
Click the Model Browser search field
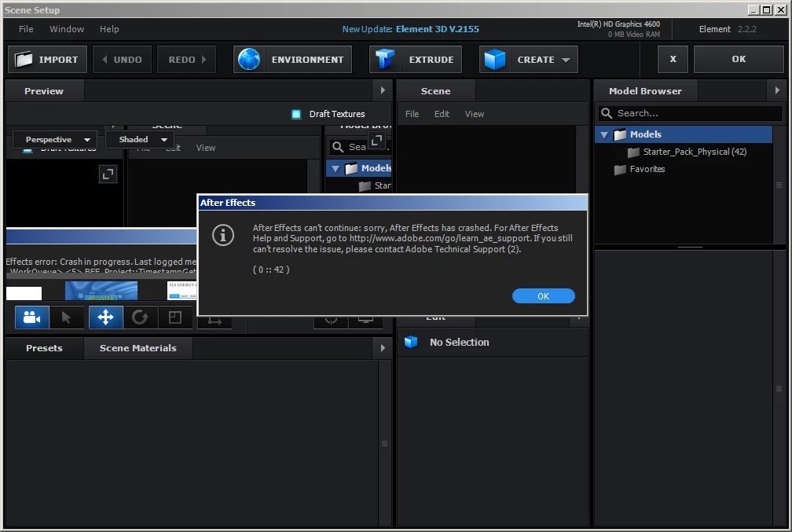click(691, 113)
